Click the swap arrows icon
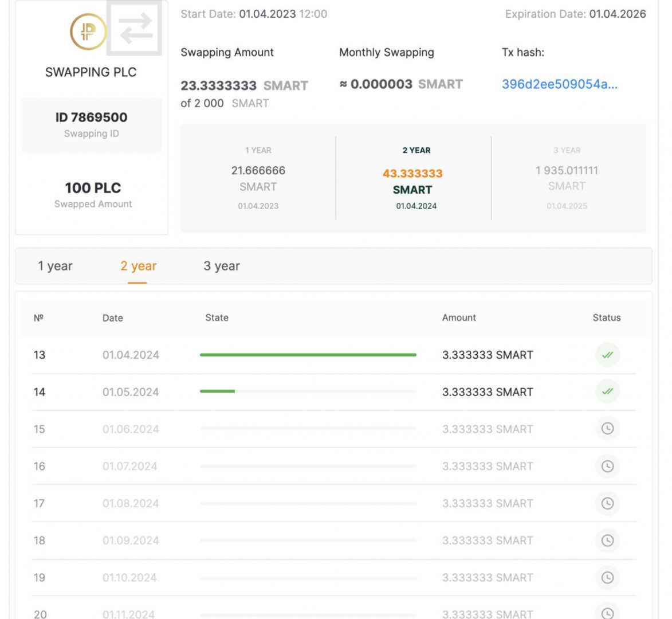 (x=135, y=28)
